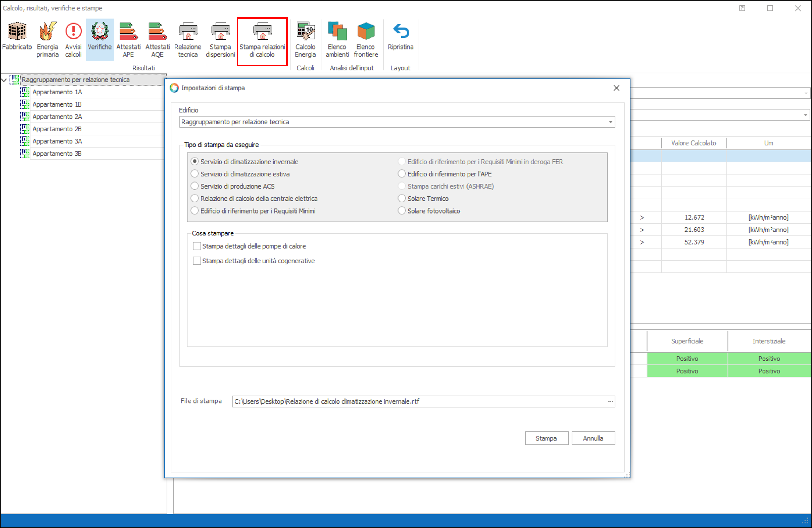Click the building icon of Appartamento 1B
Viewport: 812px width, 528px height.
click(25, 104)
